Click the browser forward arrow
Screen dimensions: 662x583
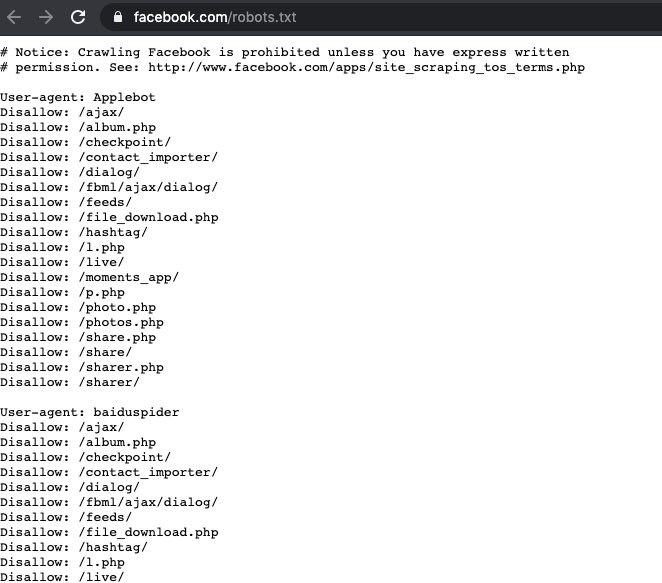[45, 17]
